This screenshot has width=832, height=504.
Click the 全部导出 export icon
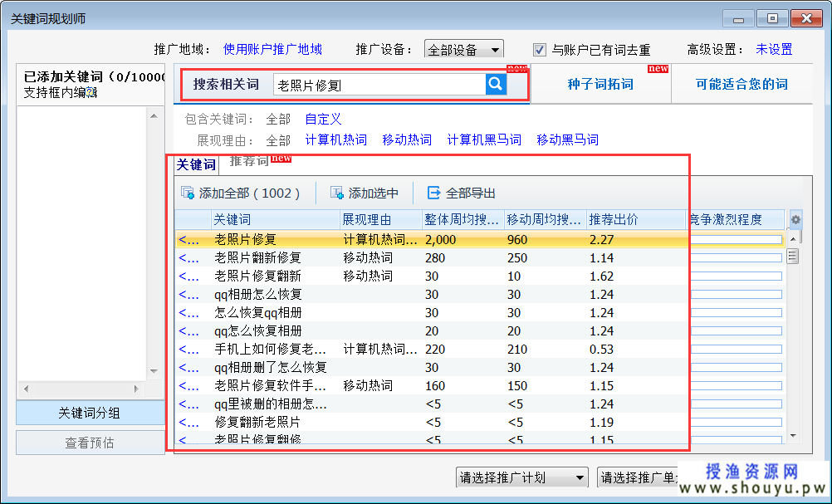tap(433, 193)
